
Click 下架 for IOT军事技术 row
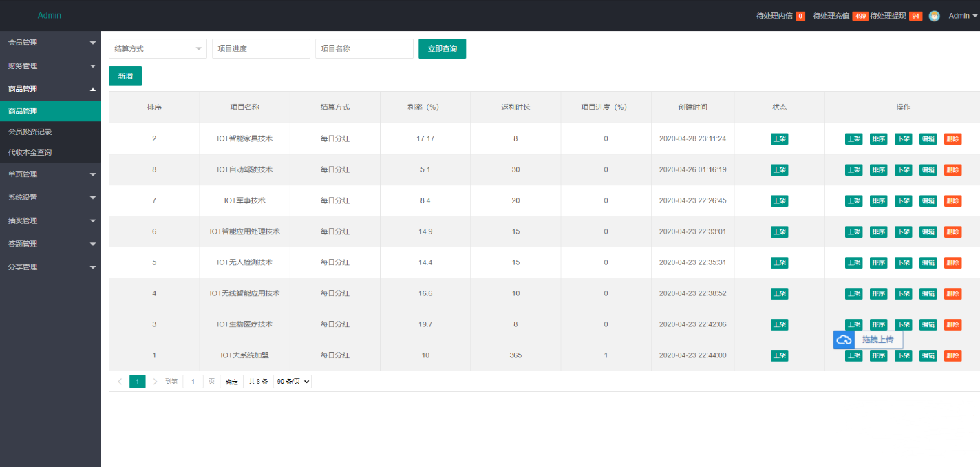coord(903,200)
